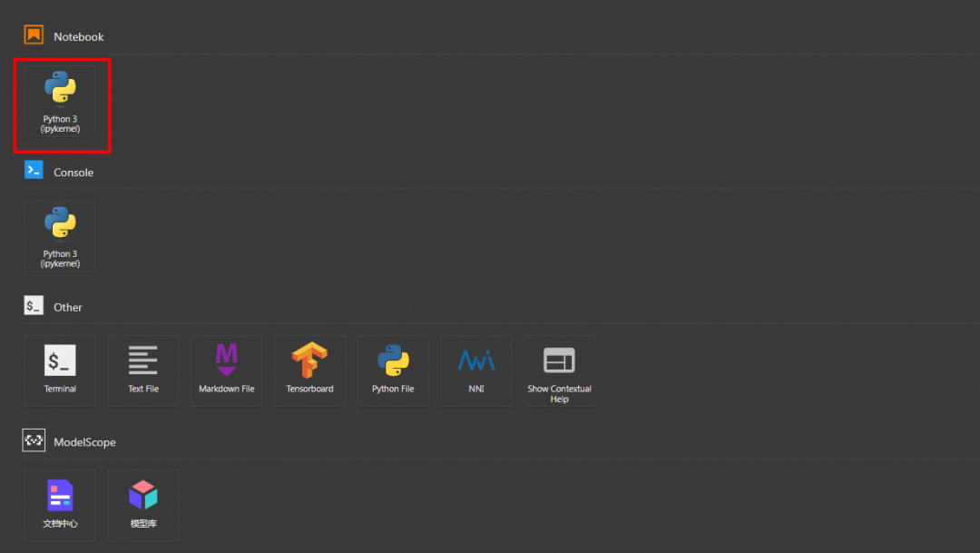Create a new Markdown File

point(227,370)
